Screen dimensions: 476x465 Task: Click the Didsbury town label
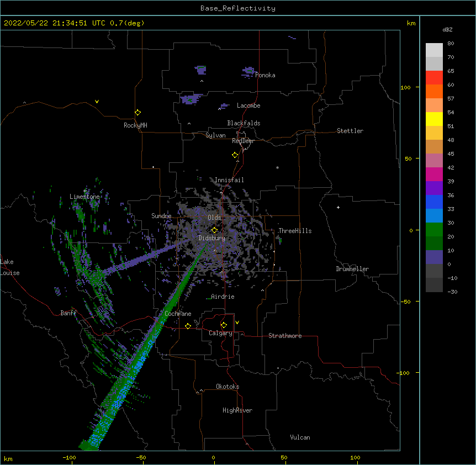coord(212,238)
